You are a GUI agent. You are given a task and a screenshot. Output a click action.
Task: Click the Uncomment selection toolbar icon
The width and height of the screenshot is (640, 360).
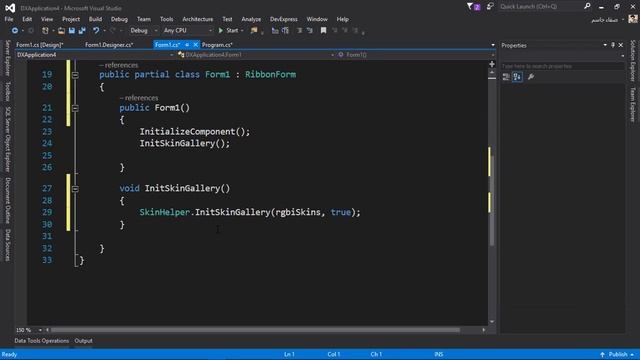tap(285, 31)
